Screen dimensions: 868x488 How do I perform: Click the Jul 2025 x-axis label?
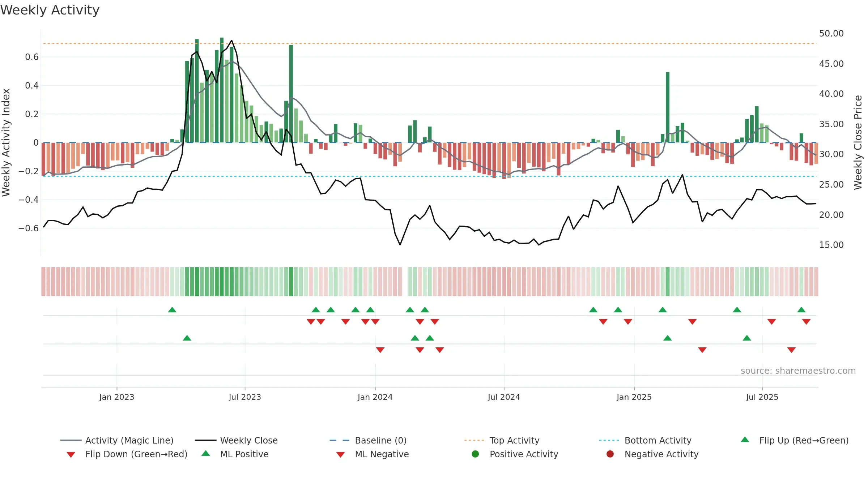tap(762, 397)
